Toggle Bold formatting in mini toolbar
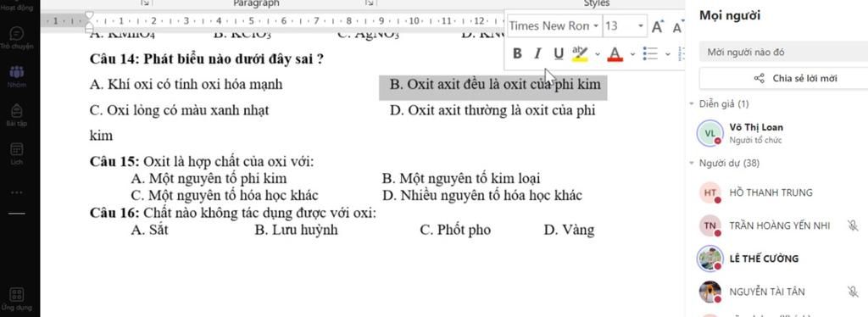868x317 pixels. click(517, 53)
